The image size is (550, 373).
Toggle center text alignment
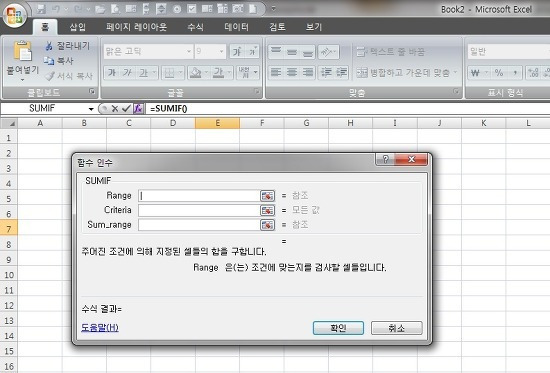291,72
